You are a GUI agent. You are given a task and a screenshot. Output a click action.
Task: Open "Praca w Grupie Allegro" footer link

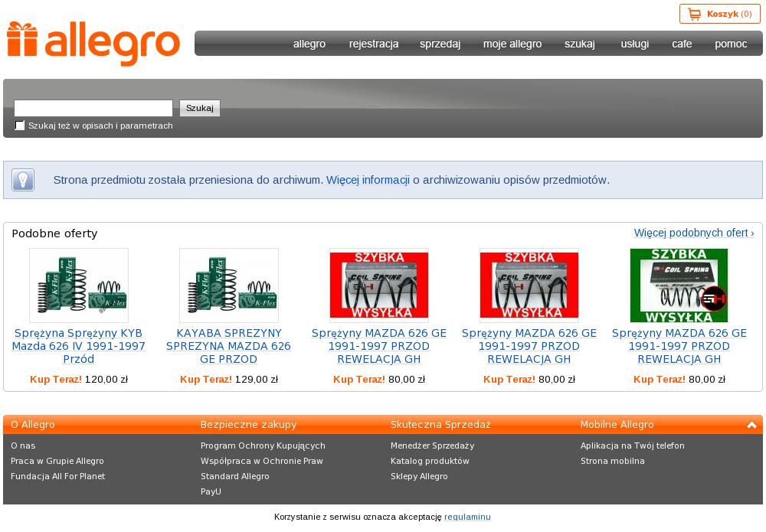[57, 461]
